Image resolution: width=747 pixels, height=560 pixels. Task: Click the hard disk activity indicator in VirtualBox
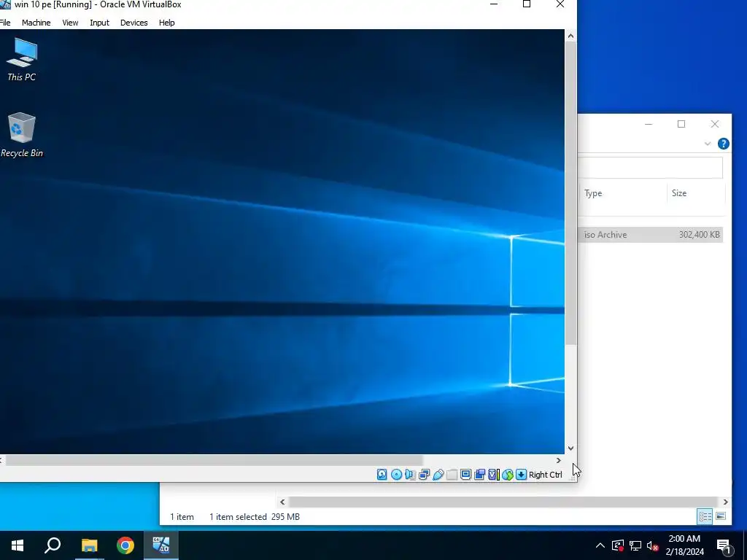(x=382, y=474)
